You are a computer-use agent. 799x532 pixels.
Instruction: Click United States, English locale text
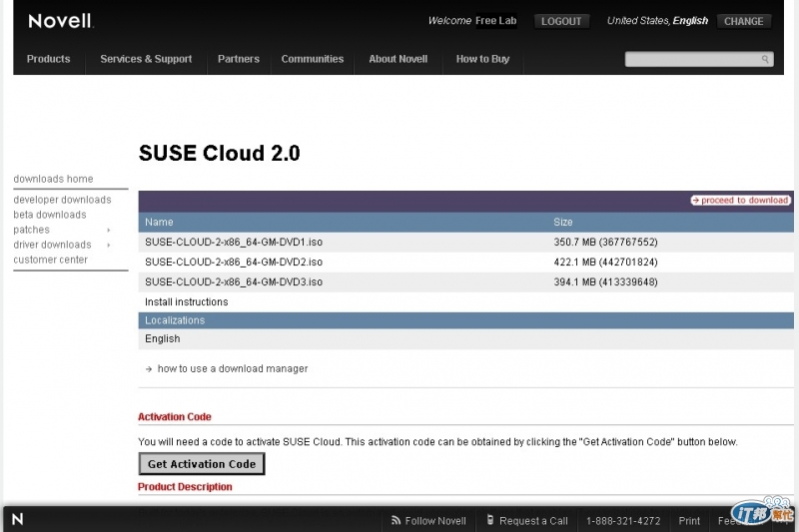click(657, 21)
